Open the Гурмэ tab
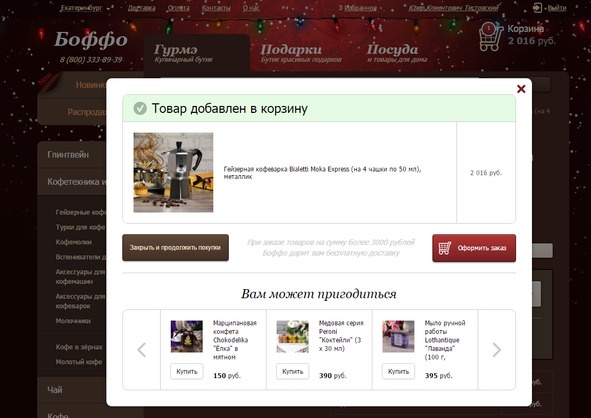Image resolution: width=591 pixels, height=418 pixels. tap(196, 54)
